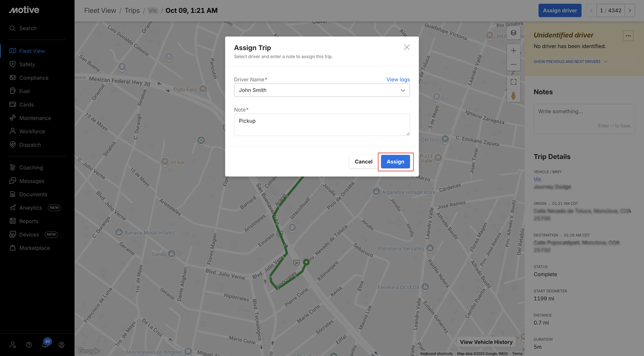The width and height of the screenshot is (644, 356).
Task: Click the Status value Complete
Action: (545, 275)
